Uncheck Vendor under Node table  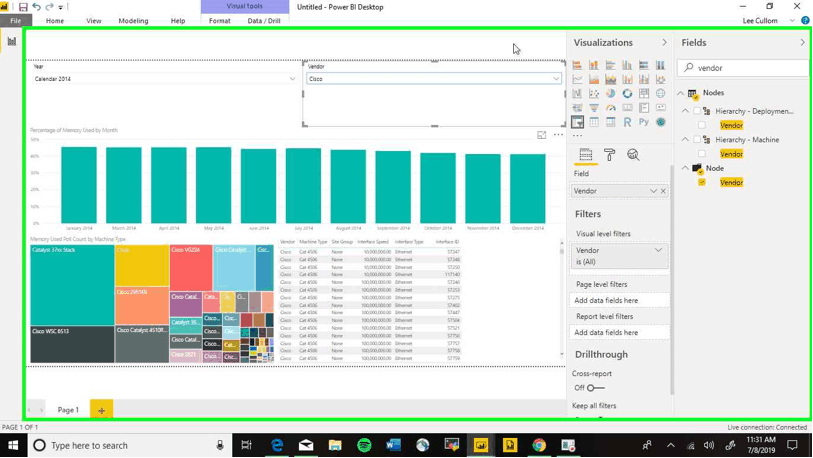click(x=702, y=183)
